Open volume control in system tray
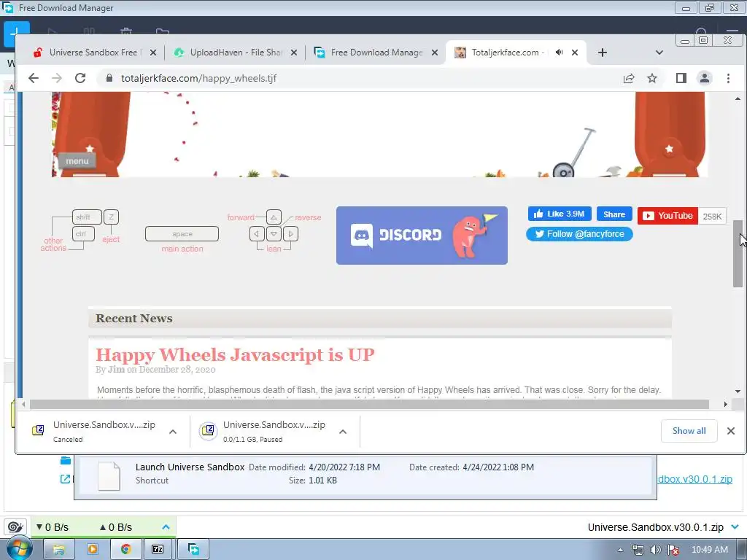 (x=656, y=550)
